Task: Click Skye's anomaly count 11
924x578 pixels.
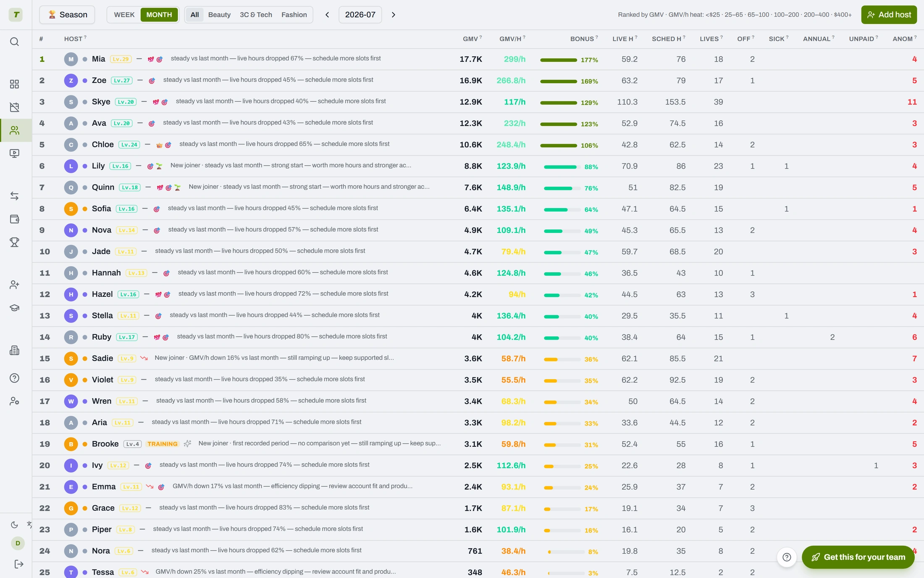Action: pos(912,102)
